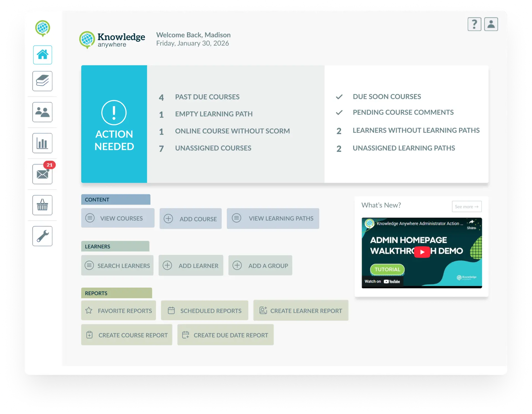The image size is (532, 414).
Task: Click the user profile icon top right
Action: (491, 24)
